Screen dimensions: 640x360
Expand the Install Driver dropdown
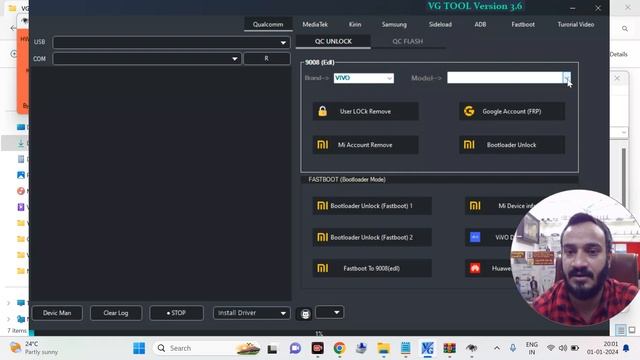point(283,313)
